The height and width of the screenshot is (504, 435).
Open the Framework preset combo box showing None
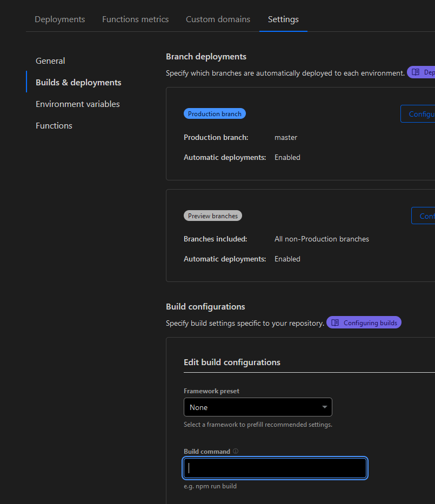coord(257,407)
